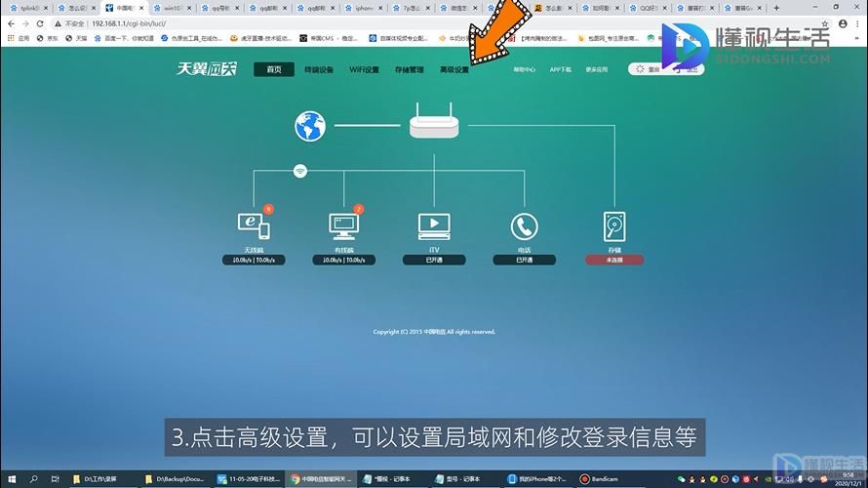Open the 无线端 wireless devices icon

[x=254, y=226]
